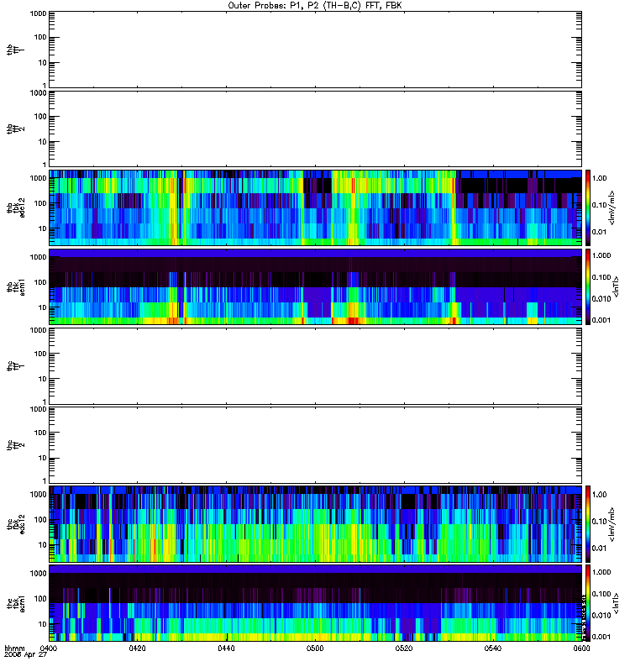
Task: Click the <|mV/m|> unit label beside thb edc12 color bar
Action: (612, 207)
